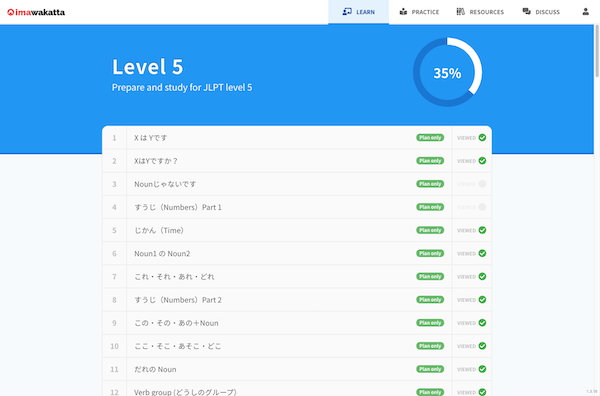
Task: Click Plan only badge on lesson 3
Action: point(430,184)
